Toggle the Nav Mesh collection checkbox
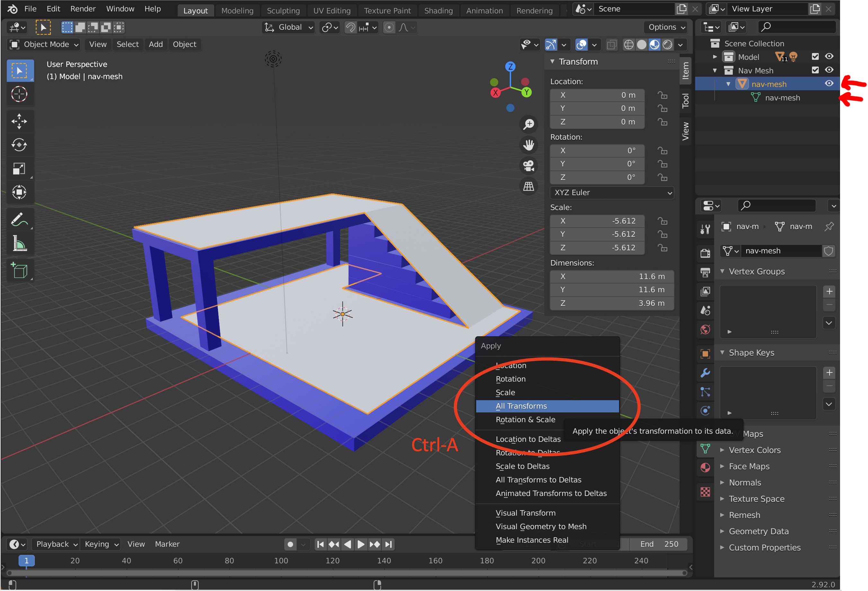This screenshot has width=868, height=591. (815, 70)
